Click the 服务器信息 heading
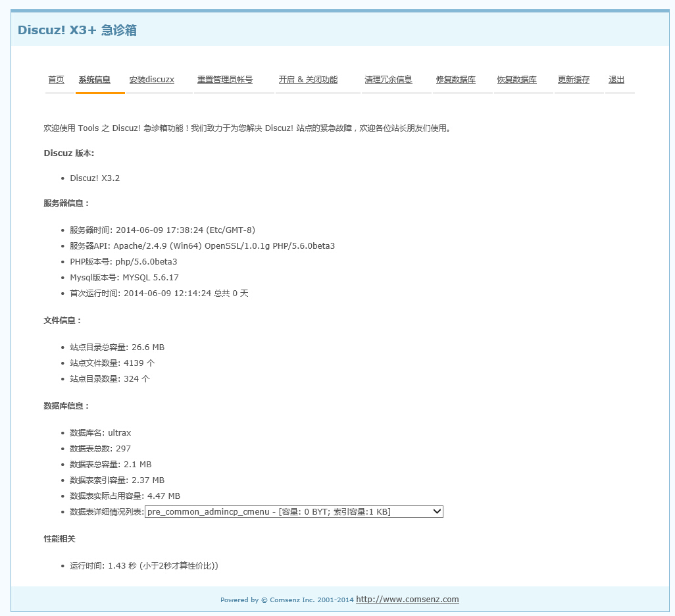675x616 pixels. coord(66,203)
